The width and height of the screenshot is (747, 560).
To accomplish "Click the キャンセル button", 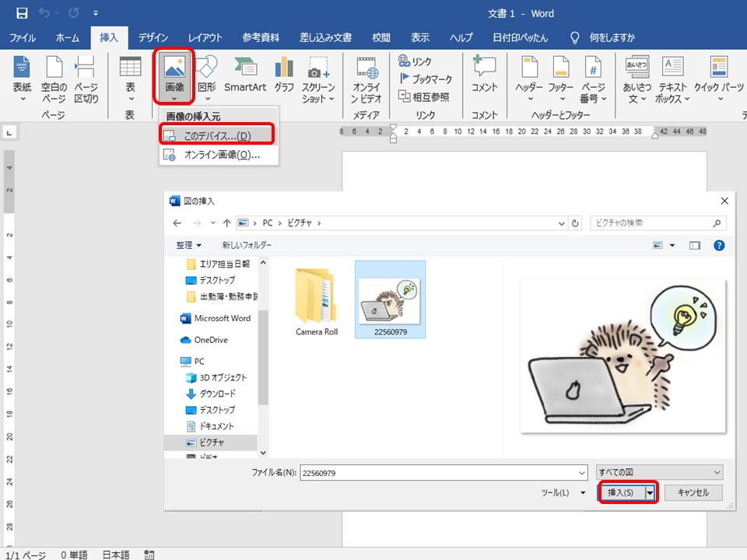I will (x=693, y=492).
